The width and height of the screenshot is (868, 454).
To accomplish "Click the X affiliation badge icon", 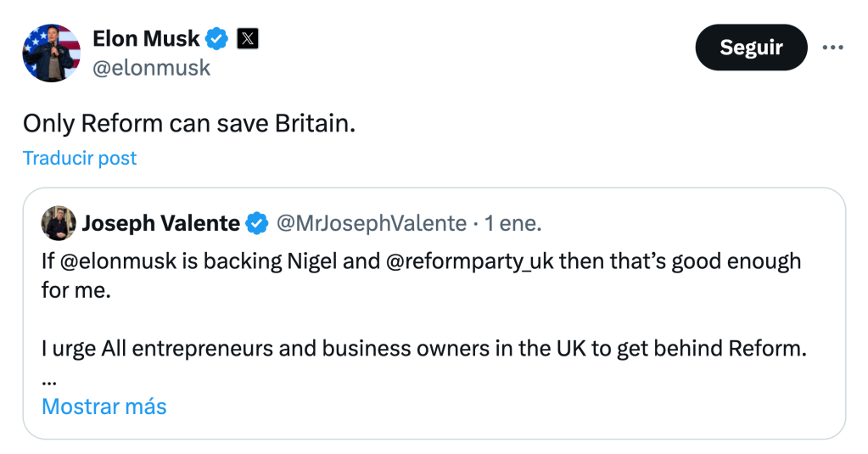I will pyautogui.click(x=247, y=38).
